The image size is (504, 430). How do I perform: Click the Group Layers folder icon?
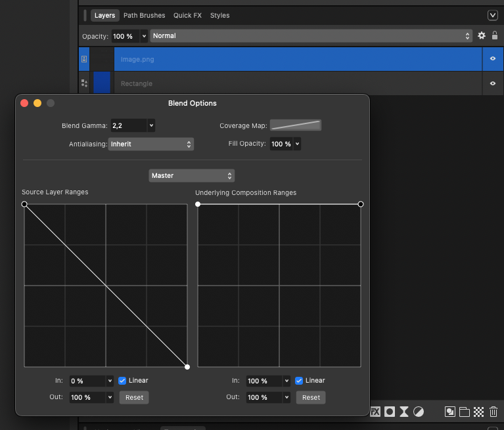pyautogui.click(x=465, y=412)
